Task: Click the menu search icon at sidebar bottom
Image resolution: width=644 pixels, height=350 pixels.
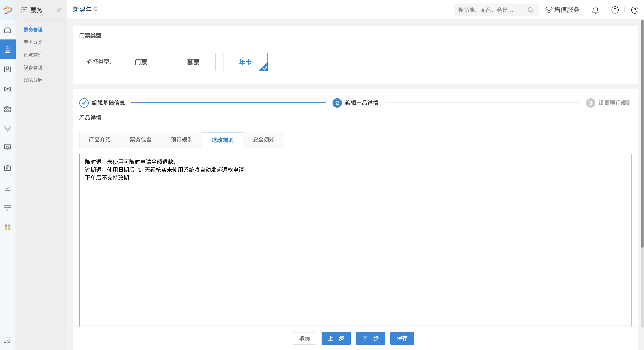Action: 7,341
